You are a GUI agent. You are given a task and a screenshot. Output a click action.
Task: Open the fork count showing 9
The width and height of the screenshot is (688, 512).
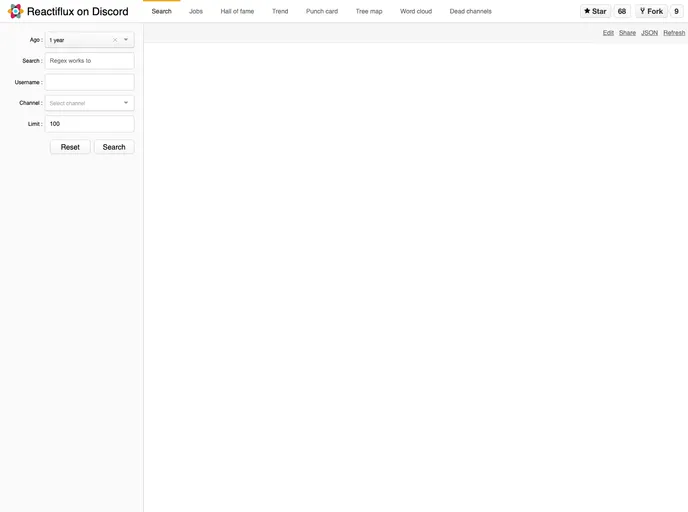[676, 11]
